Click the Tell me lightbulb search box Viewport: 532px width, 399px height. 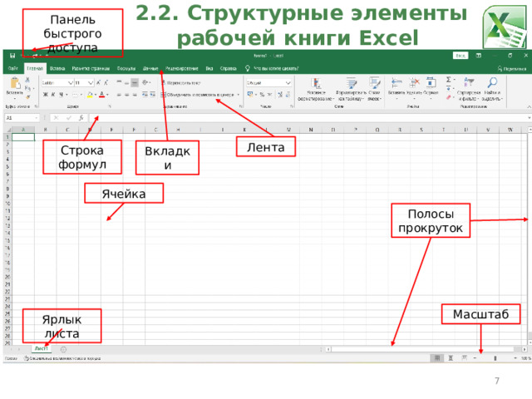[272, 68]
